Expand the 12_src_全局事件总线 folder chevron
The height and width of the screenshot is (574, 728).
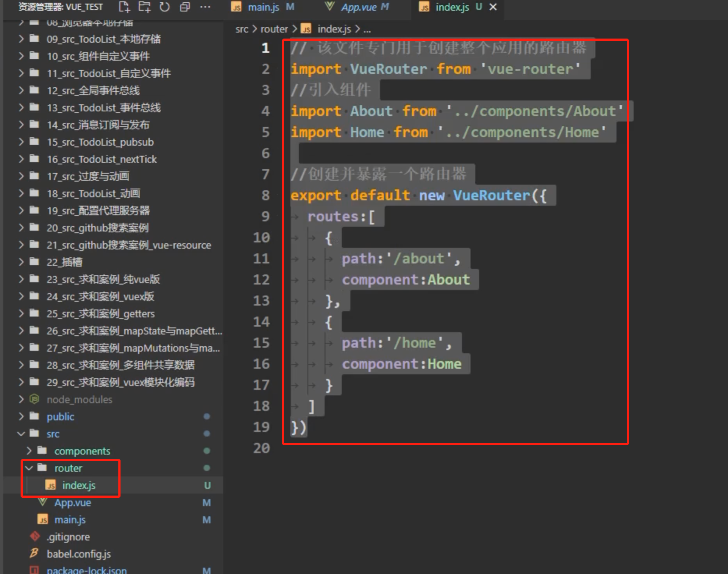pyautogui.click(x=21, y=90)
